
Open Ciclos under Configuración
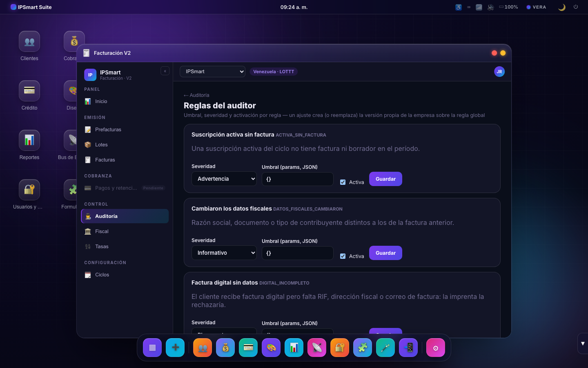pos(125,275)
